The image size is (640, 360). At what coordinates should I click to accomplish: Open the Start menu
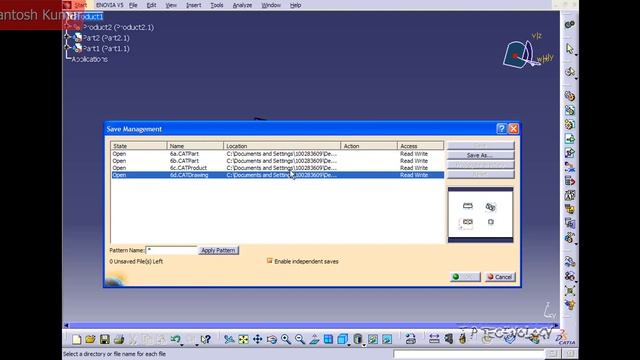80,5
